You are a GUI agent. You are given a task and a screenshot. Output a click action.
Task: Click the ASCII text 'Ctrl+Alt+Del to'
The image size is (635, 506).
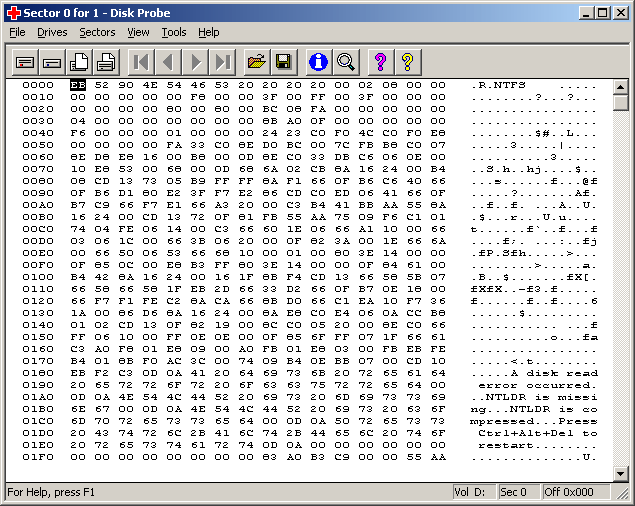coord(538,433)
